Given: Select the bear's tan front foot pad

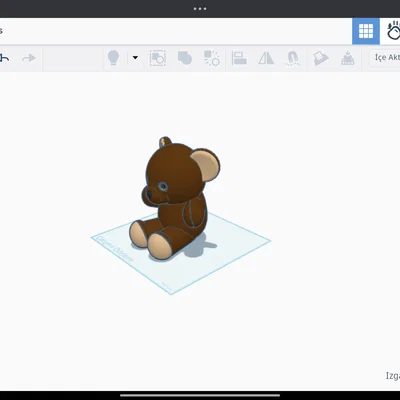Looking at the screenshot, I should pos(159,246).
